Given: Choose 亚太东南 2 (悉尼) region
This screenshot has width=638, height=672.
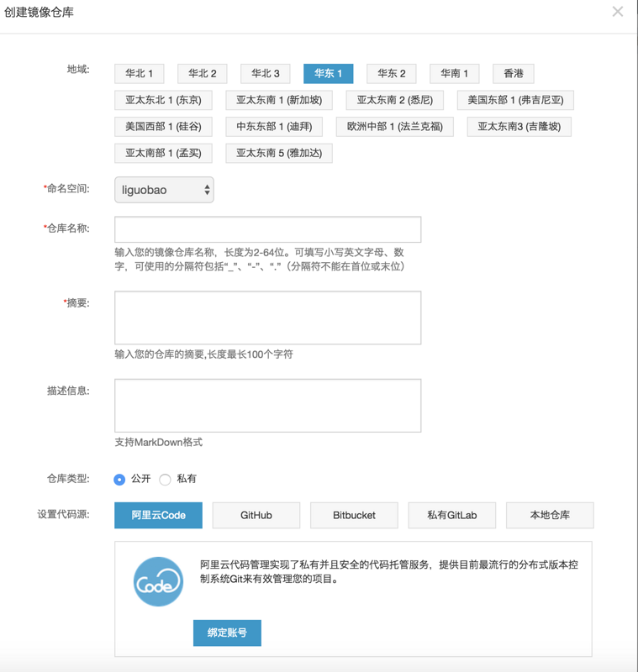Looking at the screenshot, I should [x=395, y=100].
